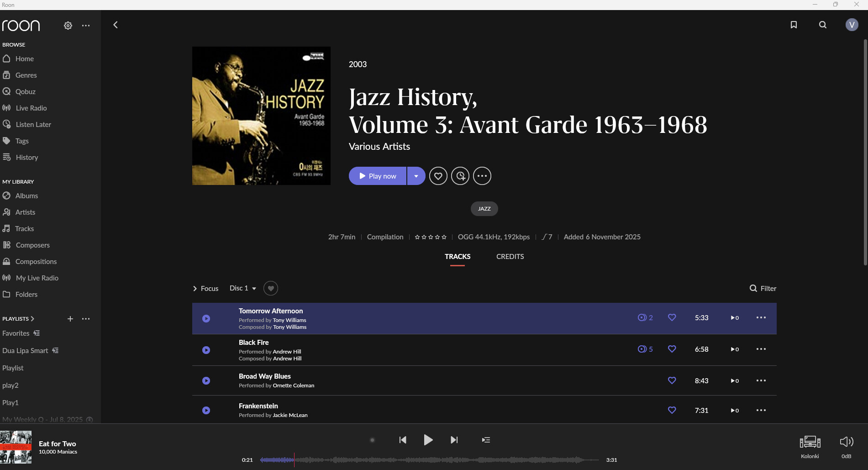Click the bookmark icon in top bar

pyautogui.click(x=794, y=25)
